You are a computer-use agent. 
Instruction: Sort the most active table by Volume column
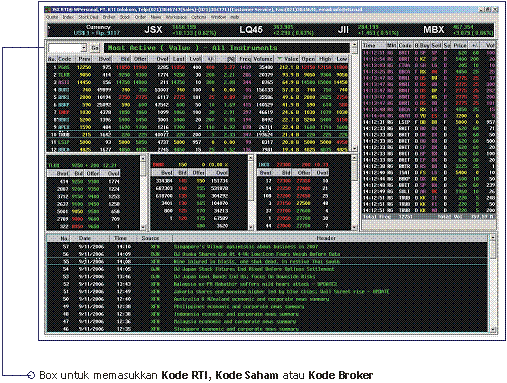[263, 59]
